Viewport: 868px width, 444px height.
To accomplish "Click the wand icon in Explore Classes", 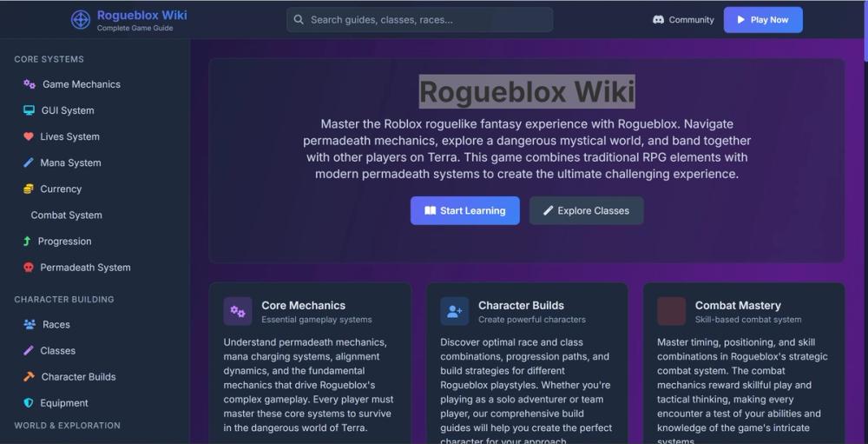I will 548,210.
